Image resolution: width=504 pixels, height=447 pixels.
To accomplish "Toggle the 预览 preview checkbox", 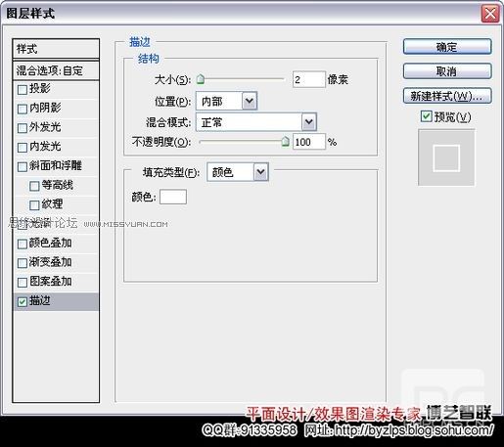I will tap(426, 116).
